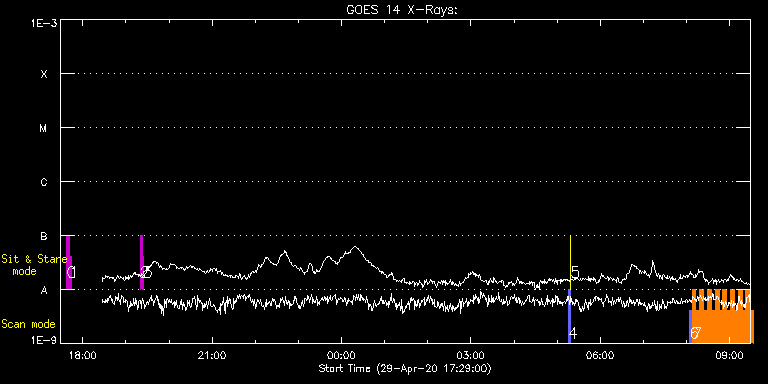Click the 1E-9 bottom axis value

[44, 340]
